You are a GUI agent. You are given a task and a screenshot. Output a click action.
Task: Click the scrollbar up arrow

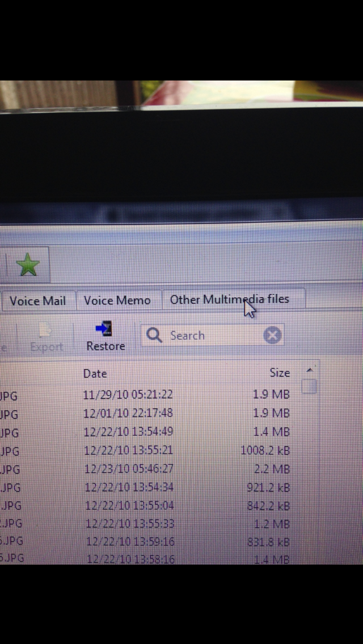[x=310, y=370]
